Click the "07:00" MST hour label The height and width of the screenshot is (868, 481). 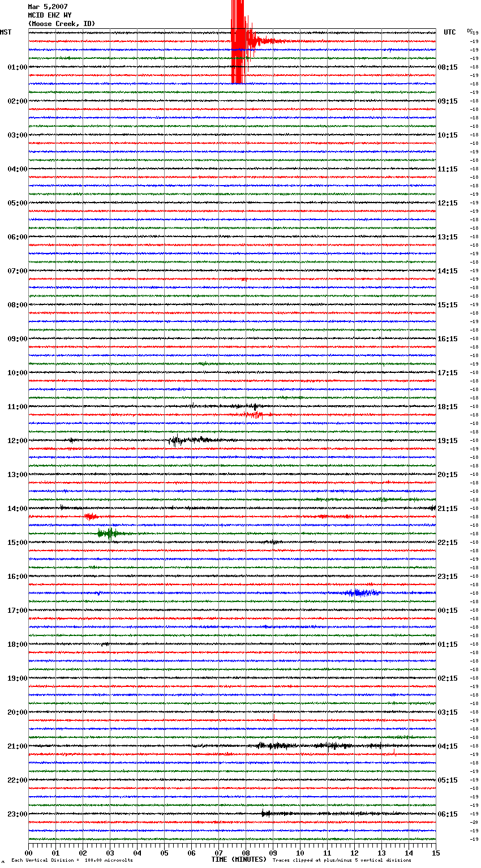pos(18,271)
